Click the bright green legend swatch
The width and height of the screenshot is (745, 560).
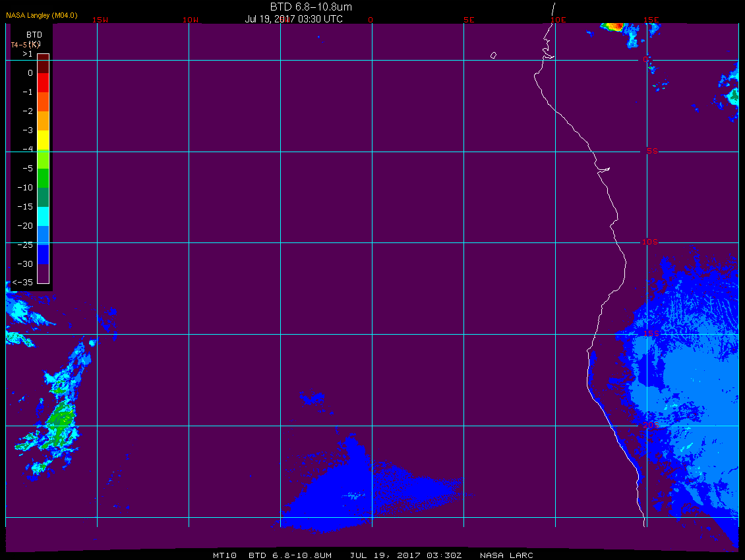tap(44, 178)
